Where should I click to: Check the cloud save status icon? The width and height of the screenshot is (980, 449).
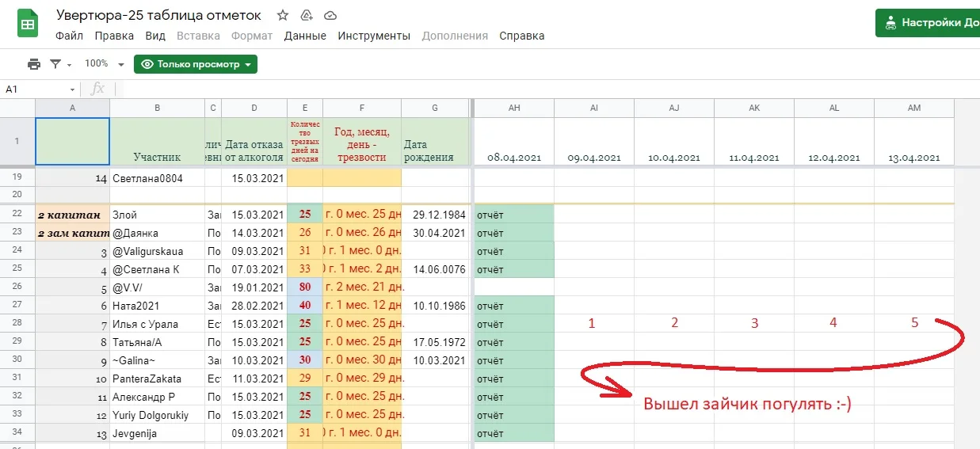click(330, 15)
